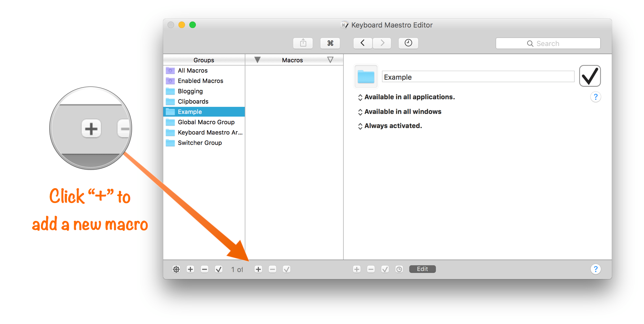
Task: Toggle group enabled checkmark at bottom
Action: tap(219, 269)
